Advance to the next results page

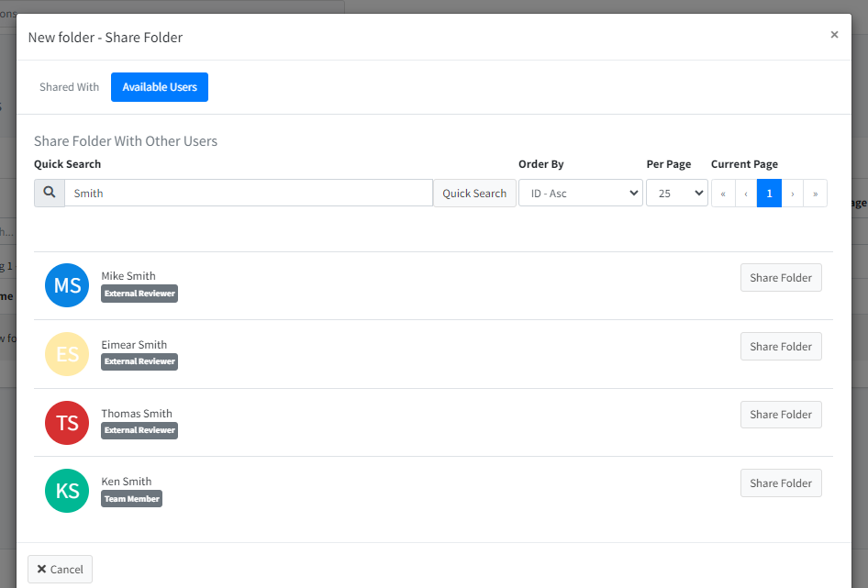point(792,194)
